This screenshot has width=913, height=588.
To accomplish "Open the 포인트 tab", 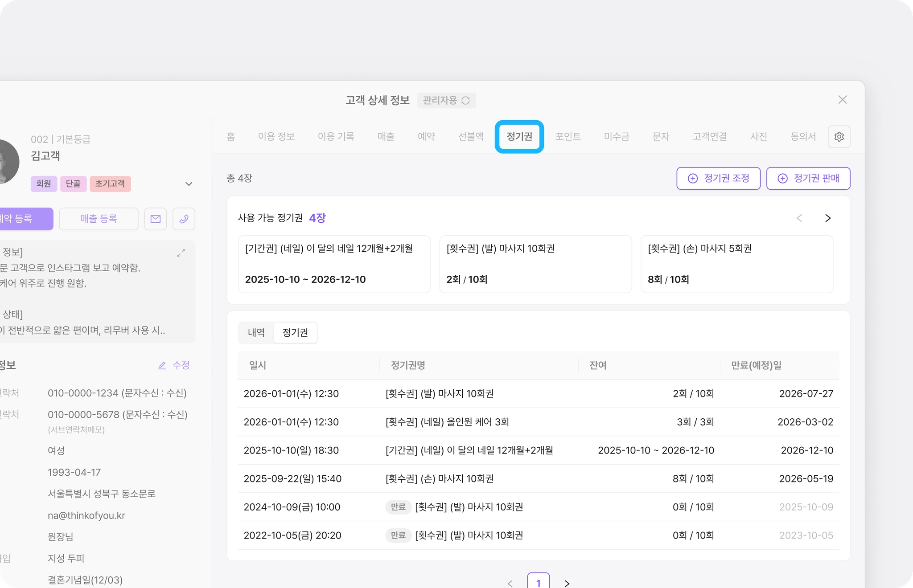I will 568,136.
